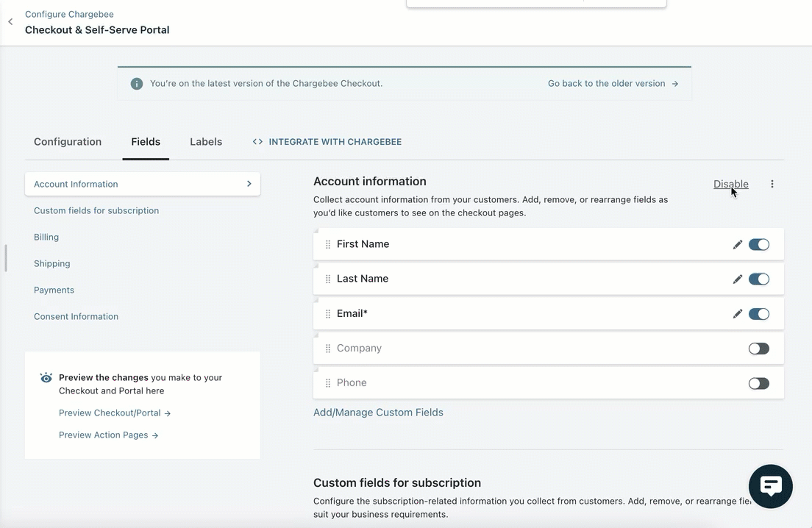Open the Email field editor pencil icon
Image resolution: width=812 pixels, height=528 pixels.
(737, 314)
